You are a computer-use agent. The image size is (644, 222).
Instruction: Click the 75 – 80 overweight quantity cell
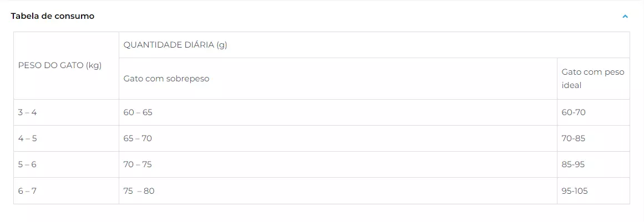click(338, 191)
